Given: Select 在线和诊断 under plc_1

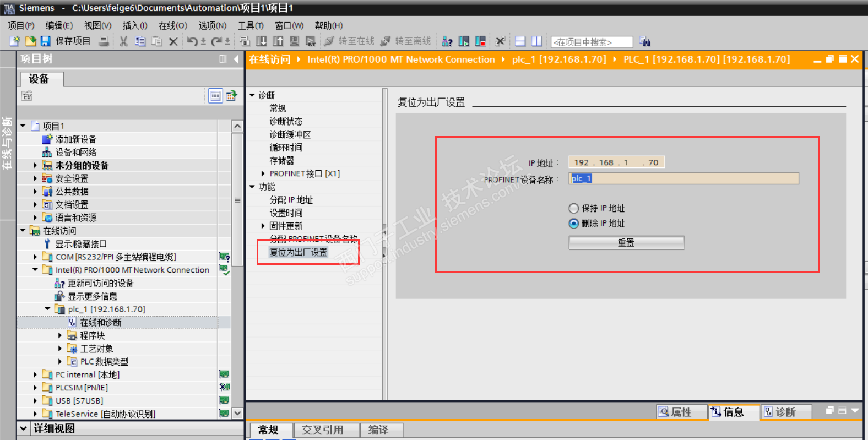Looking at the screenshot, I should click(x=101, y=322).
